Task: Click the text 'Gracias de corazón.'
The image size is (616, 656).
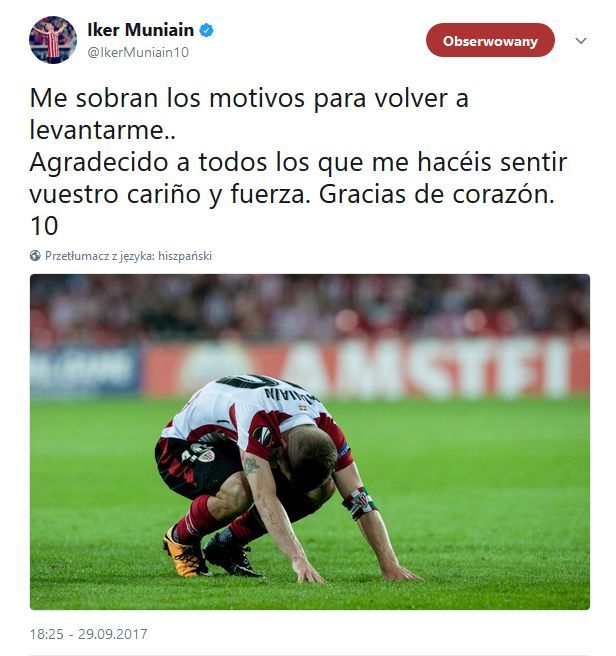Action: pos(436,195)
